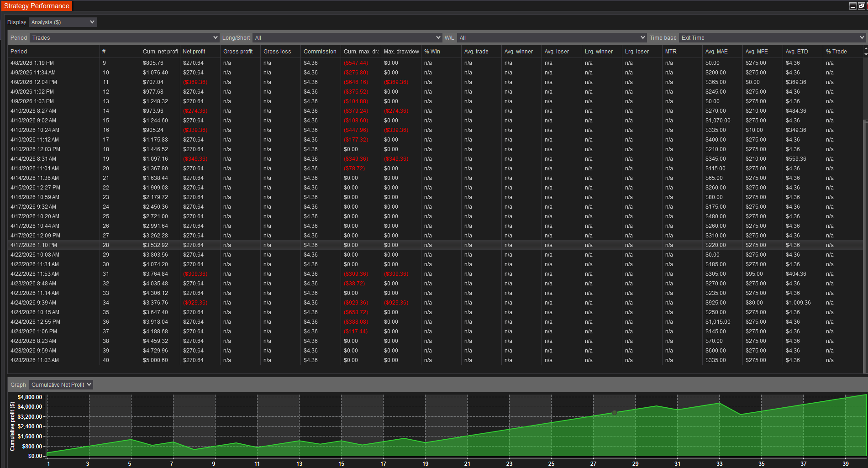Sort by Avg. ETD column header
868x468 pixels.
tap(803, 52)
